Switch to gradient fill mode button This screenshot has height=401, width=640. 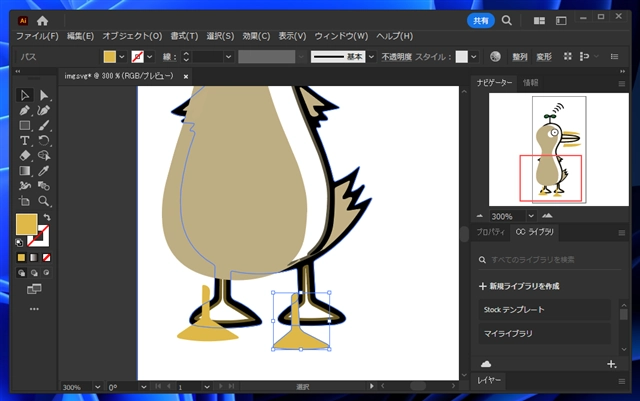34,257
